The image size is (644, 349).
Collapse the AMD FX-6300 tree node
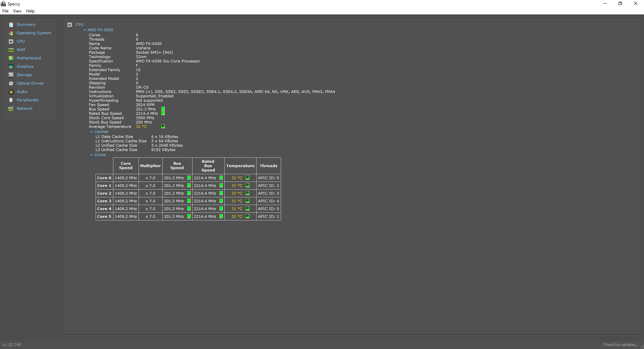tap(85, 30)
